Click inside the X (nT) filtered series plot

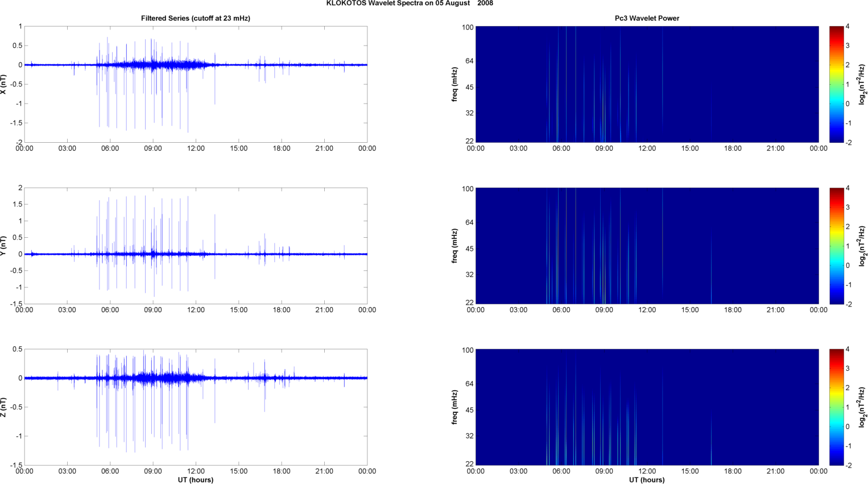pos(196,84)
